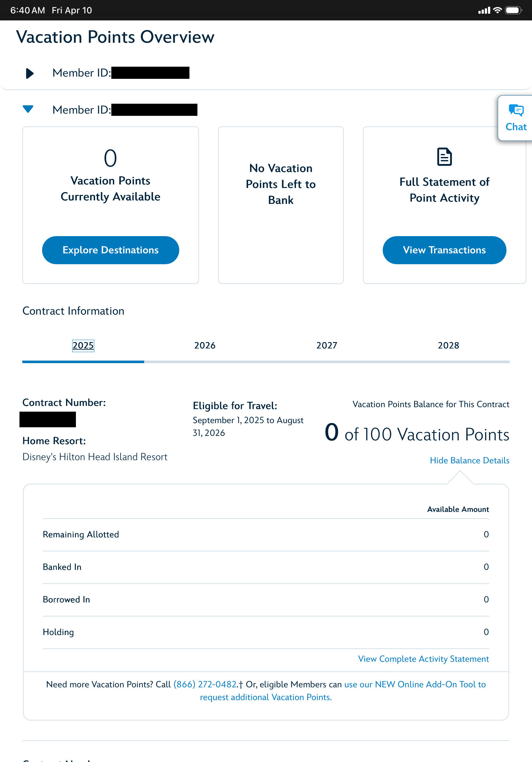This screenshot has width=532, height=762.
Task: Hide Balance Details for this contract
Action: (469, 460)
